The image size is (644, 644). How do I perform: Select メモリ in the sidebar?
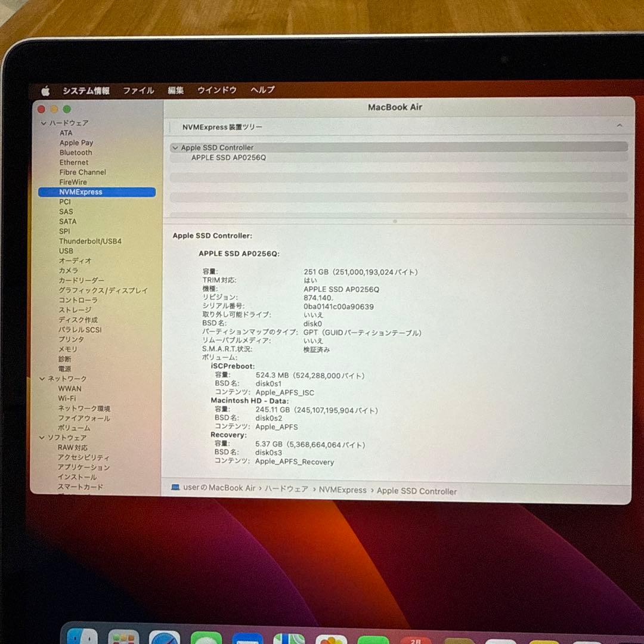point(68,349)
